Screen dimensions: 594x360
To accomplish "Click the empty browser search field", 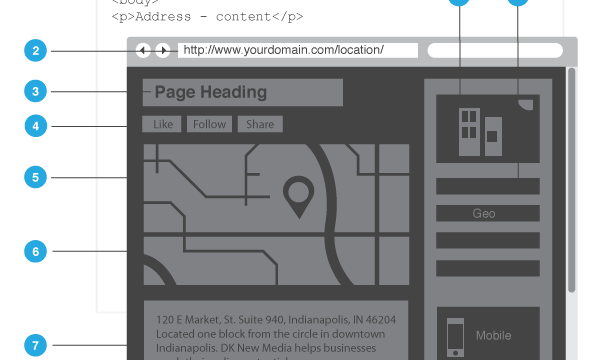I will coord(495,50).
